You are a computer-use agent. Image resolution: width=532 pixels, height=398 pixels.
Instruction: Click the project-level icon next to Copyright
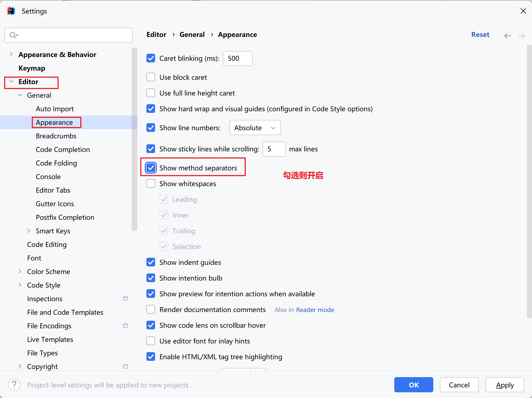pos(125,366)
